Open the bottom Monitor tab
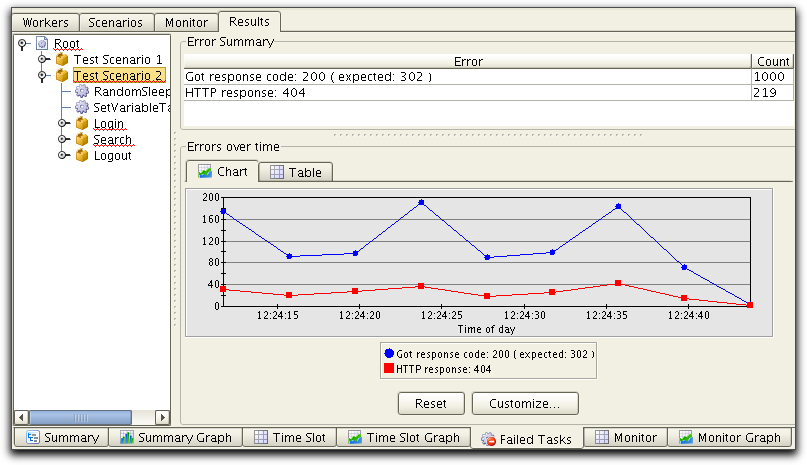 tap(625, 438)
